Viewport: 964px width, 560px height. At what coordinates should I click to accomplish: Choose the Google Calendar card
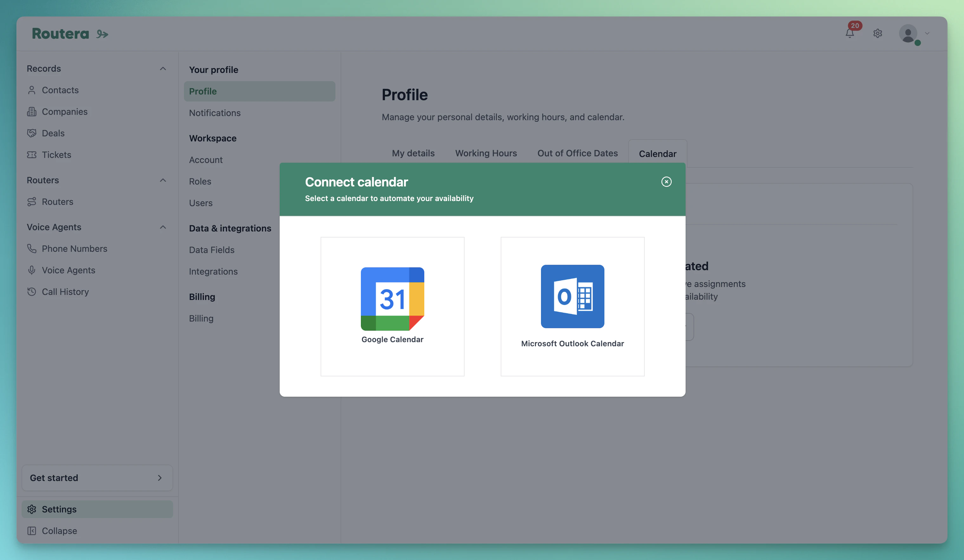point(393,306)
